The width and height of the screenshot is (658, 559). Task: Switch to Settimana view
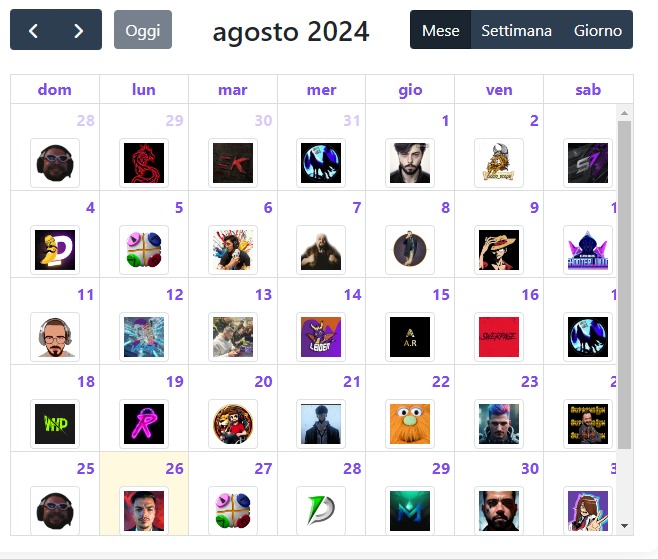(x=516, y=30)
